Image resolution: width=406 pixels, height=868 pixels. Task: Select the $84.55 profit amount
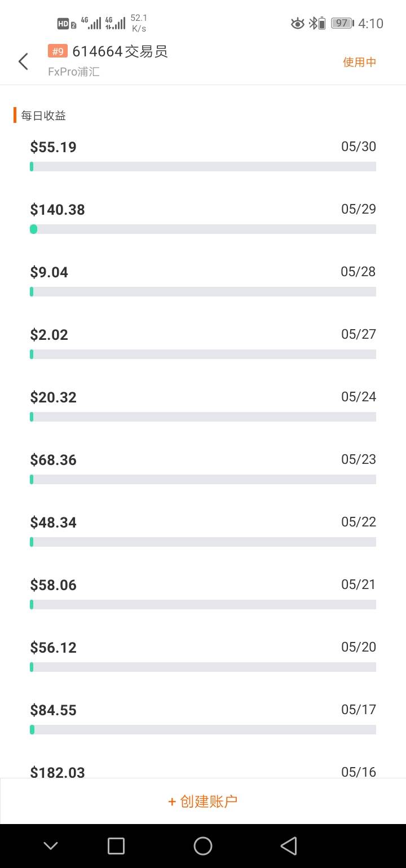pyautogui.click(x=53, y=710)
